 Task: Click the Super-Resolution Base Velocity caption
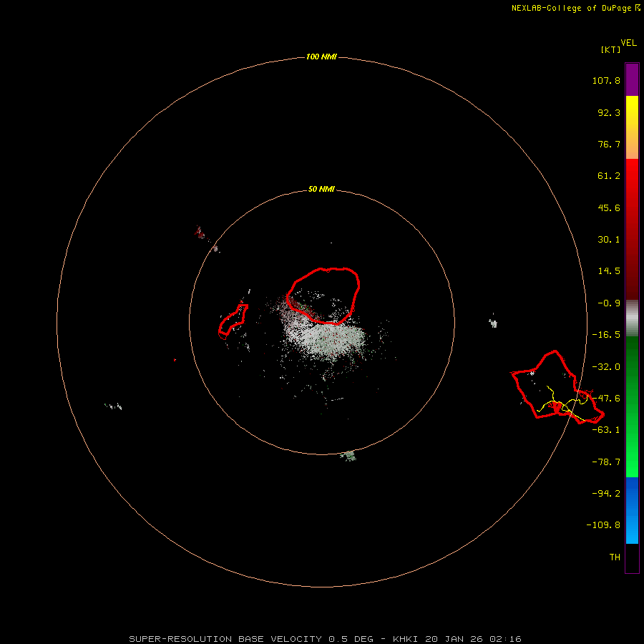pos(325,639)
